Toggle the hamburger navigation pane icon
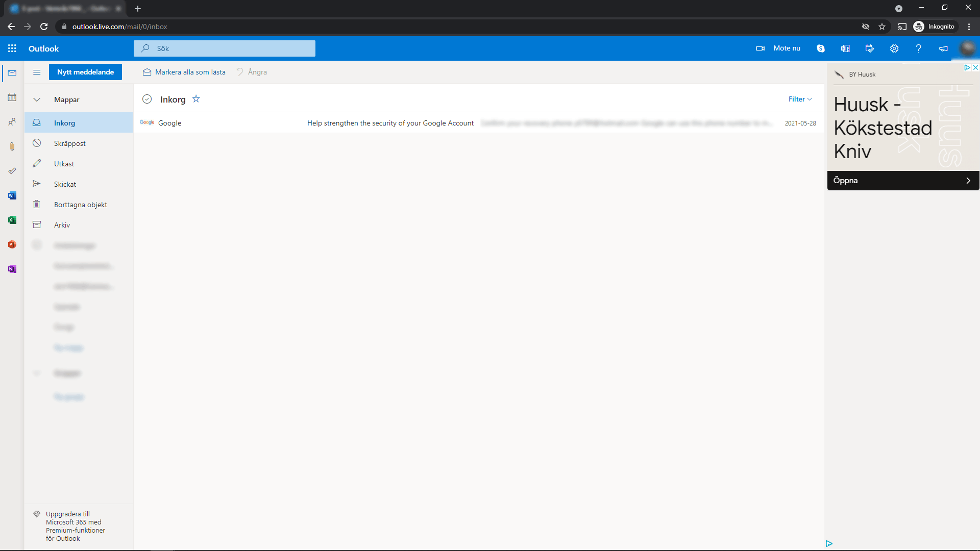This screenshot has height=551, width=980. [x=37, y=72]
